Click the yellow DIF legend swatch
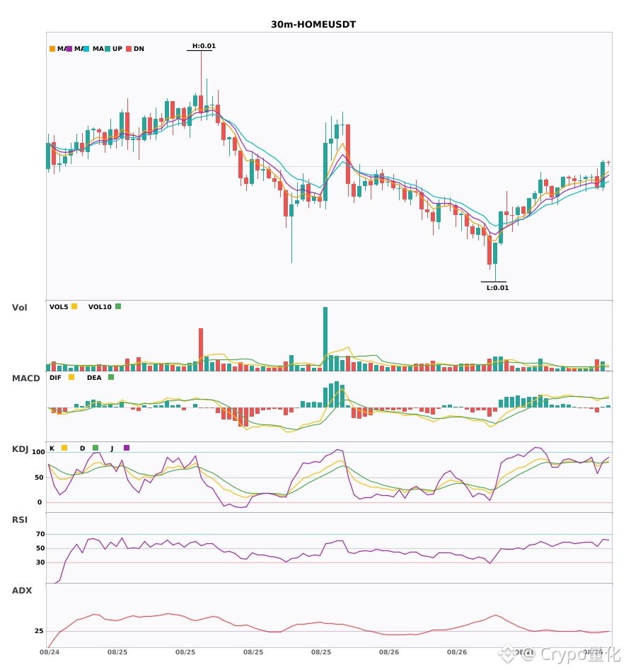626x672 pixels. click(x=71, y=377)
